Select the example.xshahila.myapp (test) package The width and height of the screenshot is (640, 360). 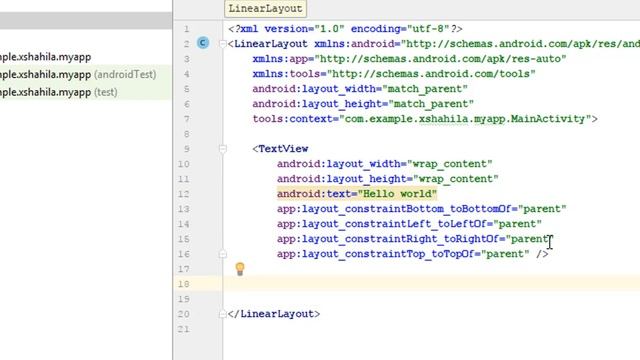click(x=59, y=92)
